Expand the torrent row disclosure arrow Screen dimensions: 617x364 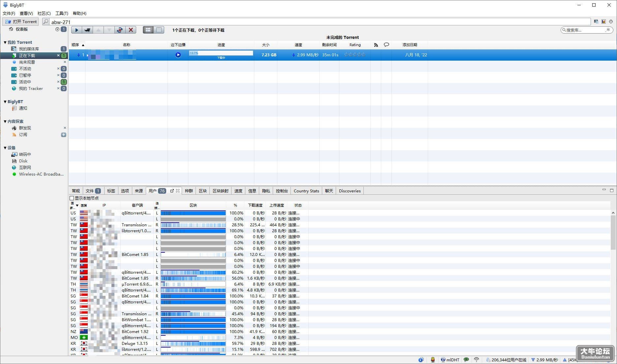click(x=87, y=55)
